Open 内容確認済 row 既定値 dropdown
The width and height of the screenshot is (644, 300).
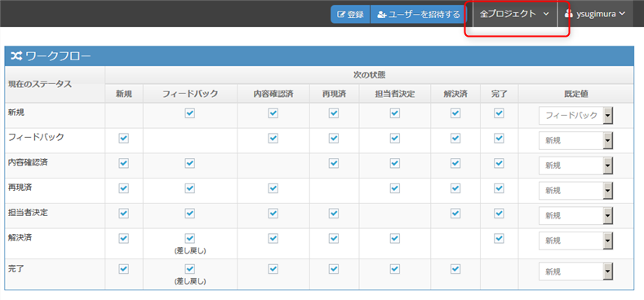[575, 165]
